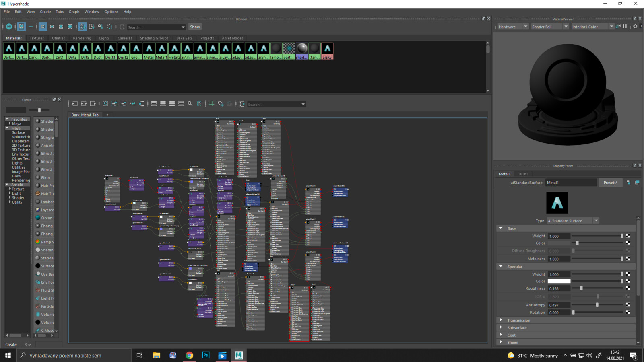Toggle the snap to grid icon
644x362 pixels.
point(221,104)
